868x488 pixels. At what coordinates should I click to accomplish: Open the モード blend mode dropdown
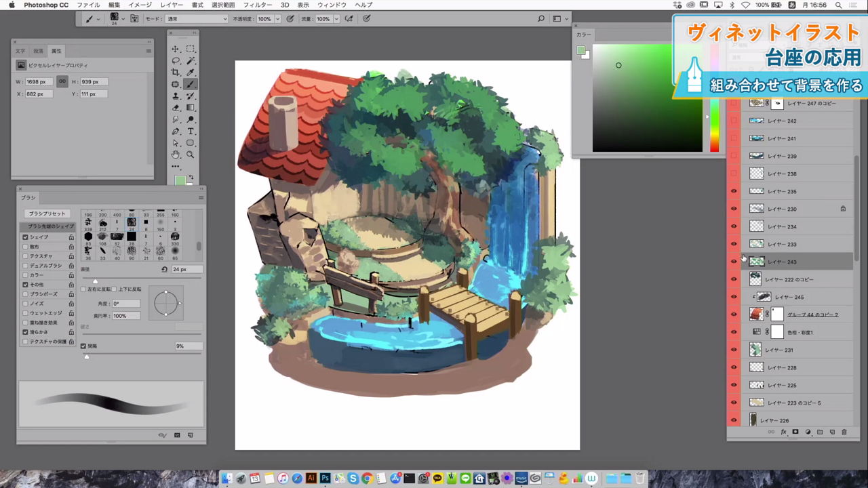196,19
